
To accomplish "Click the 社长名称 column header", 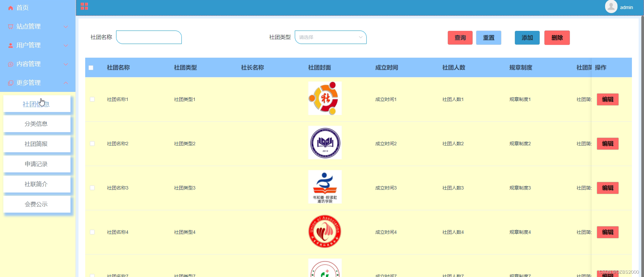I will [x=252, y=68].
